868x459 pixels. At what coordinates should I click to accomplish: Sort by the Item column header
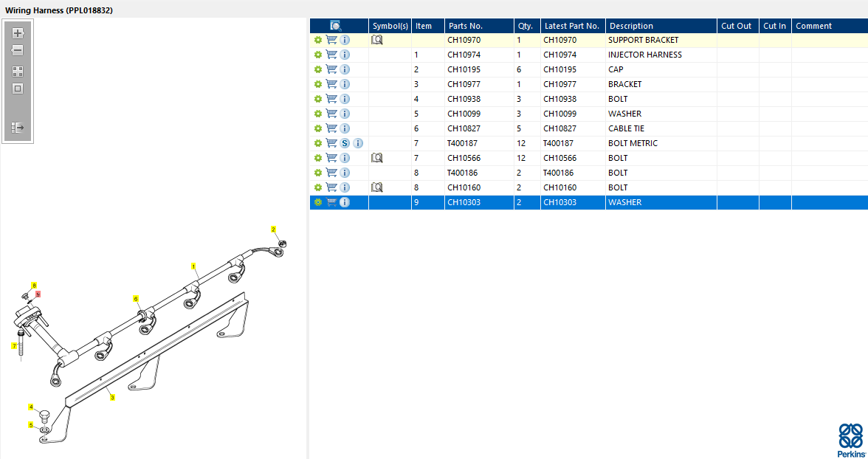coord(428,26)
